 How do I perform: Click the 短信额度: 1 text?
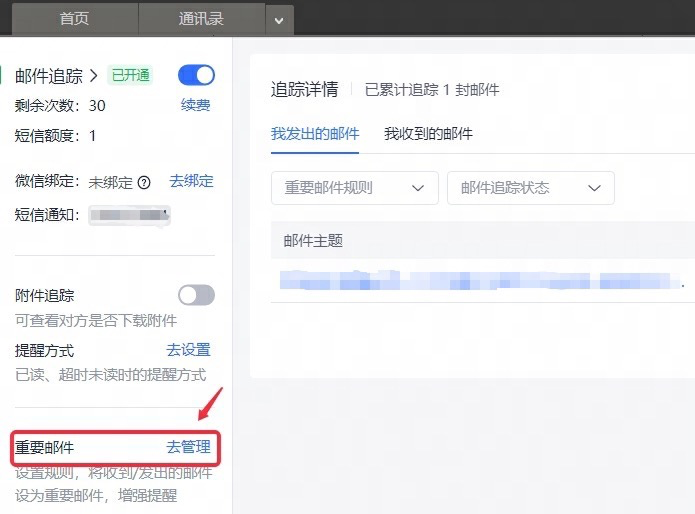[x=55, y=136]
